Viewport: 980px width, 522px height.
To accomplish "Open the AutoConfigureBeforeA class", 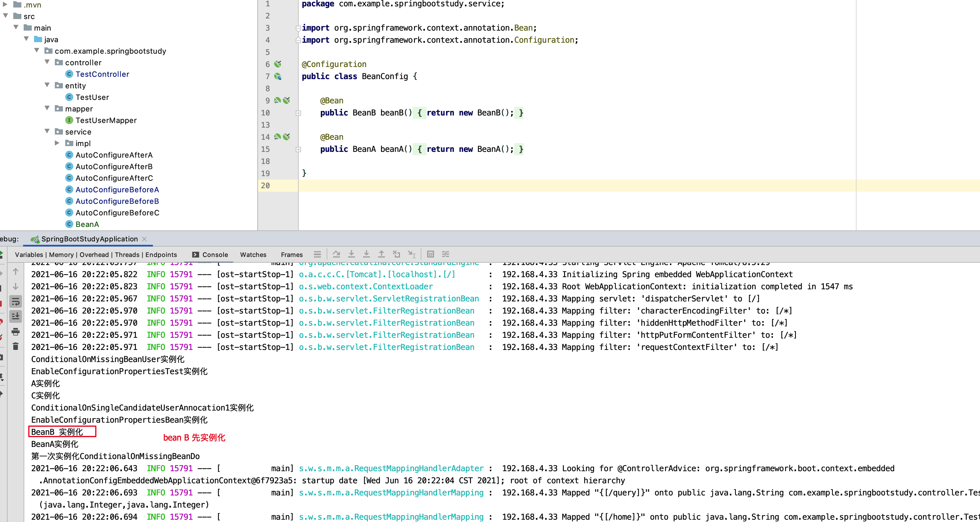I will pos(117,190).
